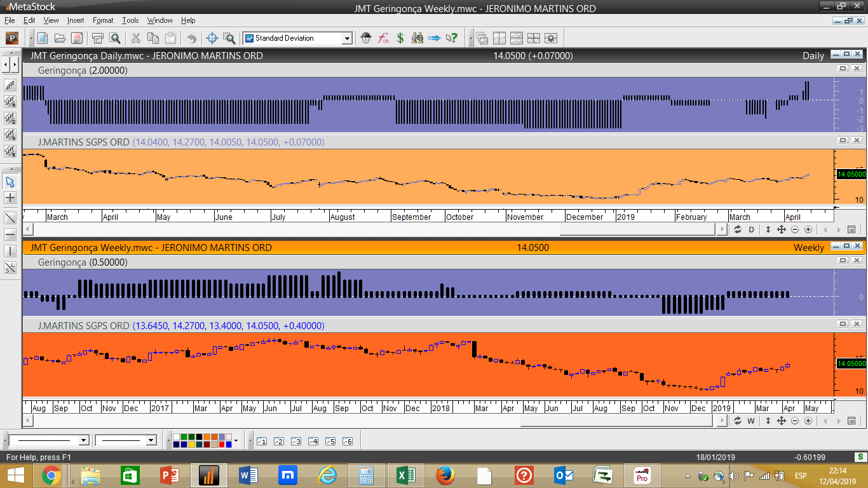Viewport: 868px width, 488px height.
Task: Expand the second line weight dropdown
Action: pos(151,440)
